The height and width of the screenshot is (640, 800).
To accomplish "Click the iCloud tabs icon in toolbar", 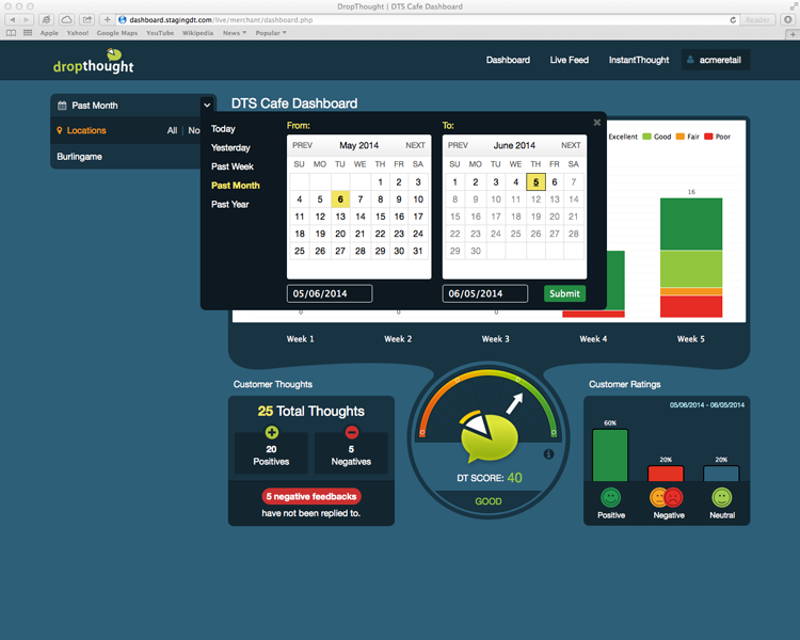I will point(66,20).
